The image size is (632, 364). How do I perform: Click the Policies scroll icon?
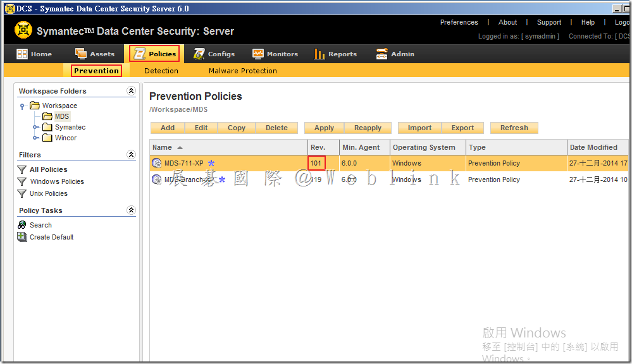(x=140, y=54)
